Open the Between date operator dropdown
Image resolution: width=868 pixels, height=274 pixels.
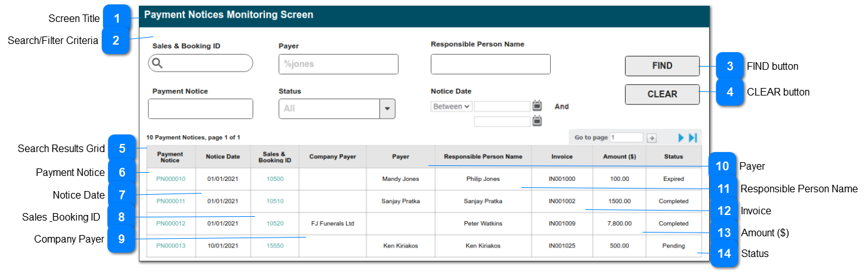pyautogui.click(x=452, y=107)
